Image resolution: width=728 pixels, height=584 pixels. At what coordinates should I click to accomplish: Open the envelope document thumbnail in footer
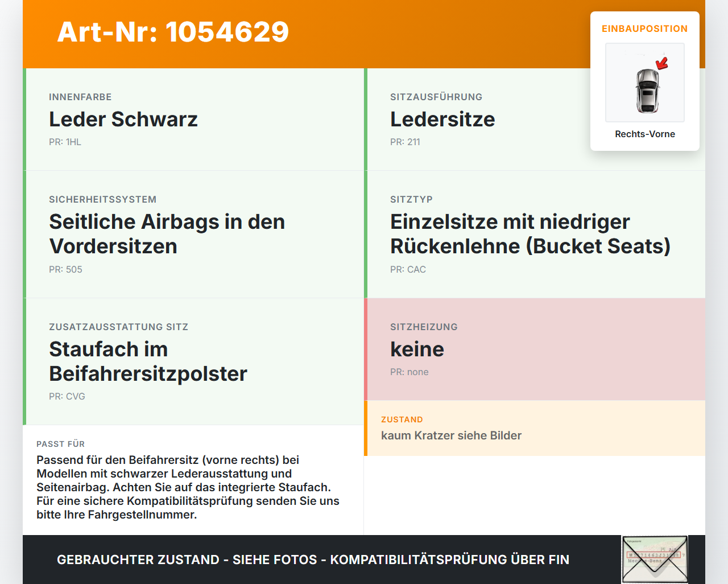655,560
